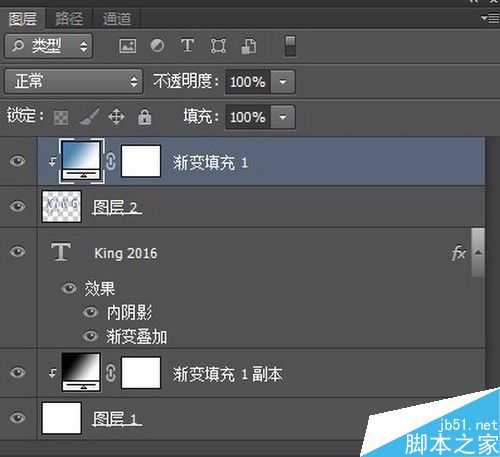Screen dimensions: 500x457
Task: Select layer named 图层 1
Action: pos(117,419)
